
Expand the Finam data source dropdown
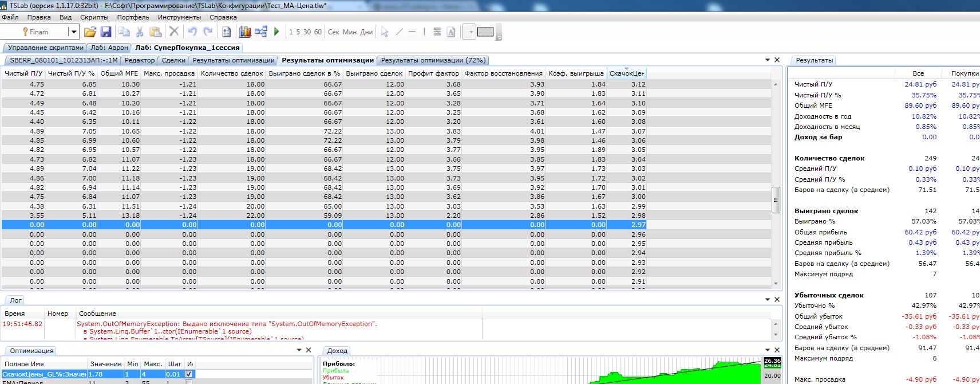click(x=73, y=32)
